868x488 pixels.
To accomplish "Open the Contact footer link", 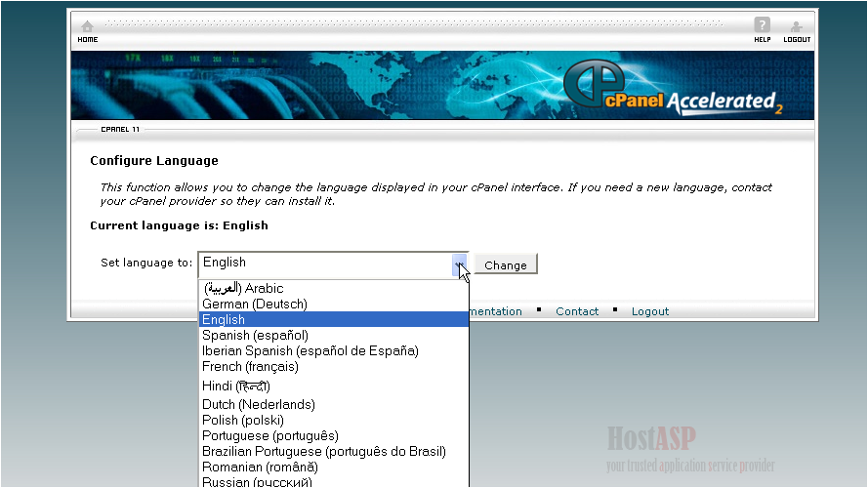I will point(577,311).
